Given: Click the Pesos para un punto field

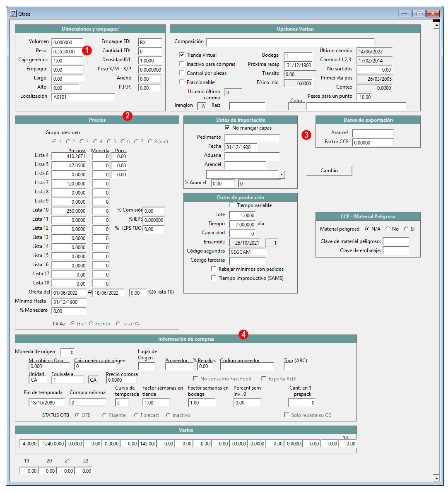Looking at the screenshot, I should pos(365,97).
